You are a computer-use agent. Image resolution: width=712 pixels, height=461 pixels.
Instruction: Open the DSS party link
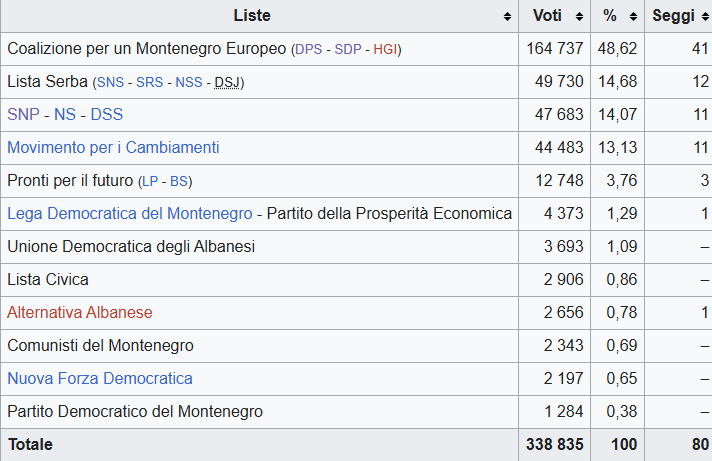click(106, 115)
